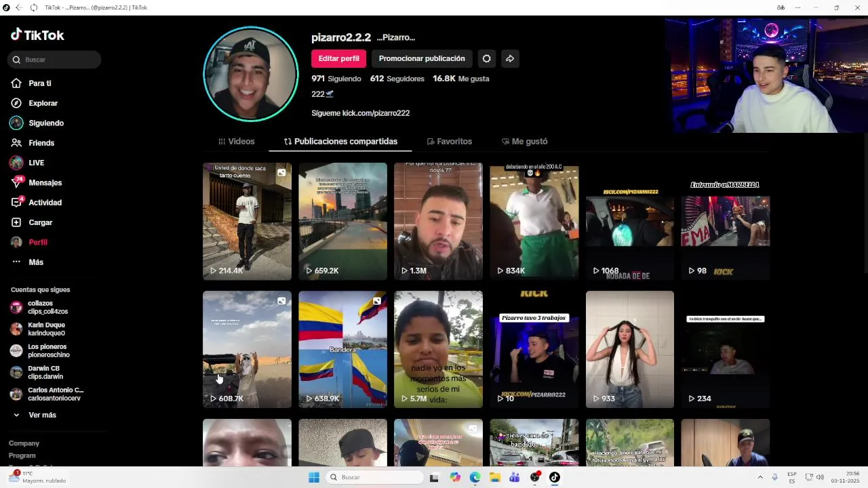Screen dimensions: 868x488
Task: Open the video with 933 views
Action: (630, 349)
